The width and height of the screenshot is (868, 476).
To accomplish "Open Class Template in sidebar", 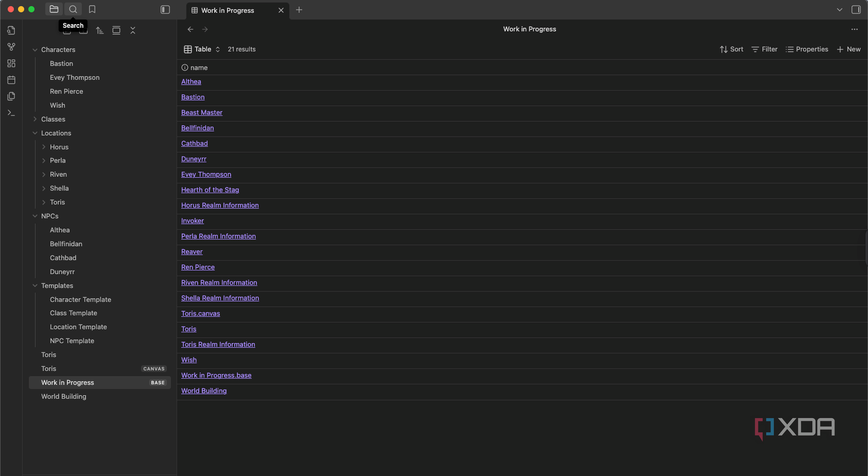I will [74, 313].
